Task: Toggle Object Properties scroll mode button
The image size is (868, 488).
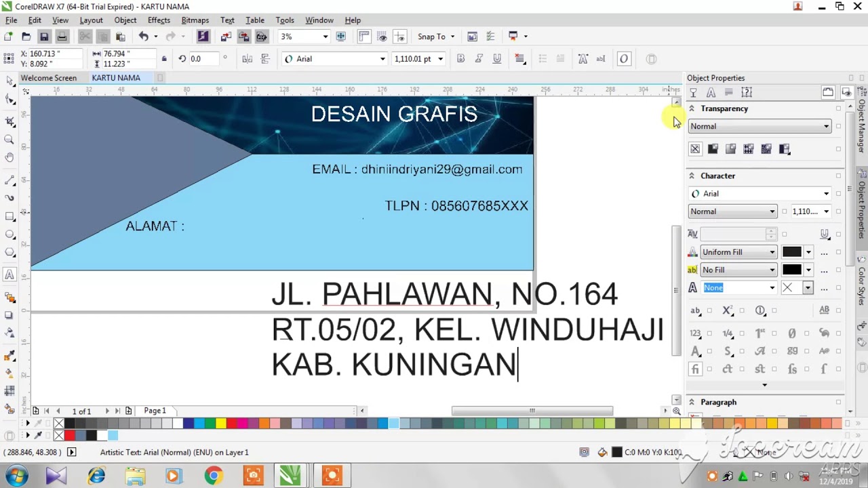Action: [828, 92]
